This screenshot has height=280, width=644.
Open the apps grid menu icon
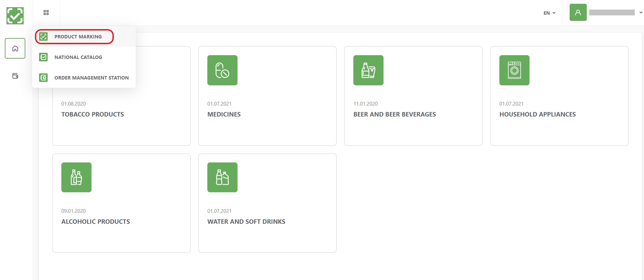point(46,13)
